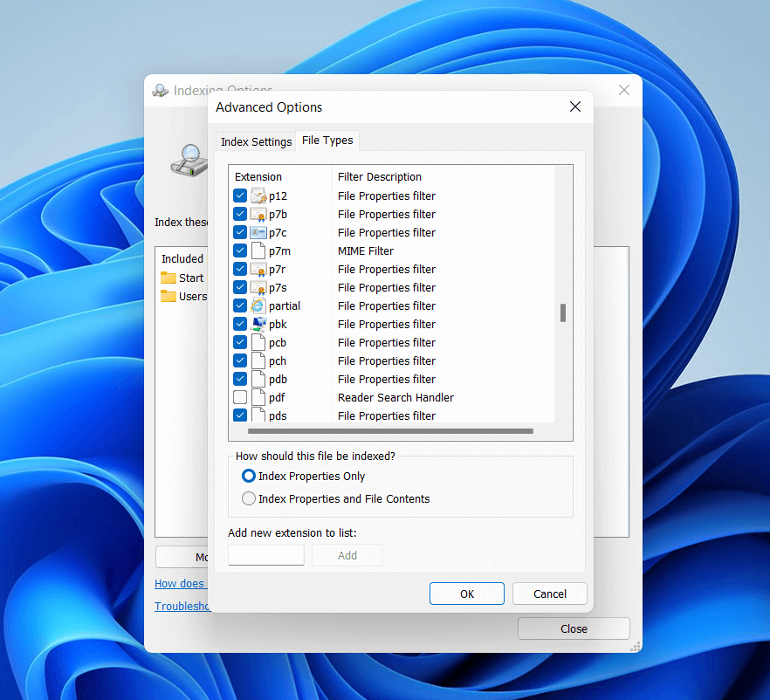Click the Users folder icon
The image size is (770, 700).
coord(168,296)
